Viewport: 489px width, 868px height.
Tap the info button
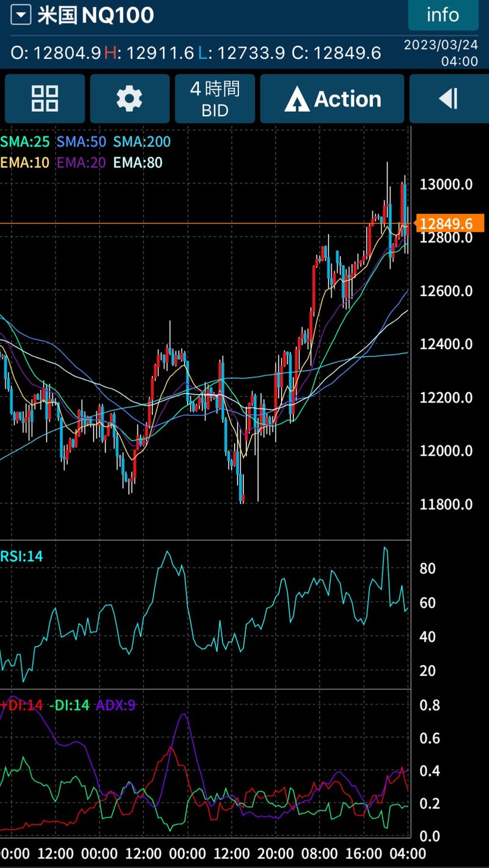coord(443,15)
